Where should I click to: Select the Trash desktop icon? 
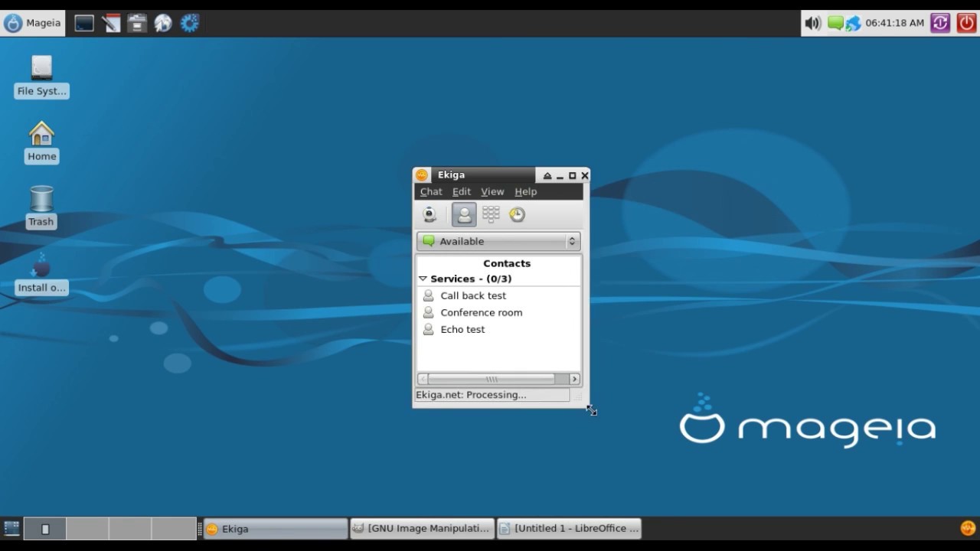click(x=41, y=207)
